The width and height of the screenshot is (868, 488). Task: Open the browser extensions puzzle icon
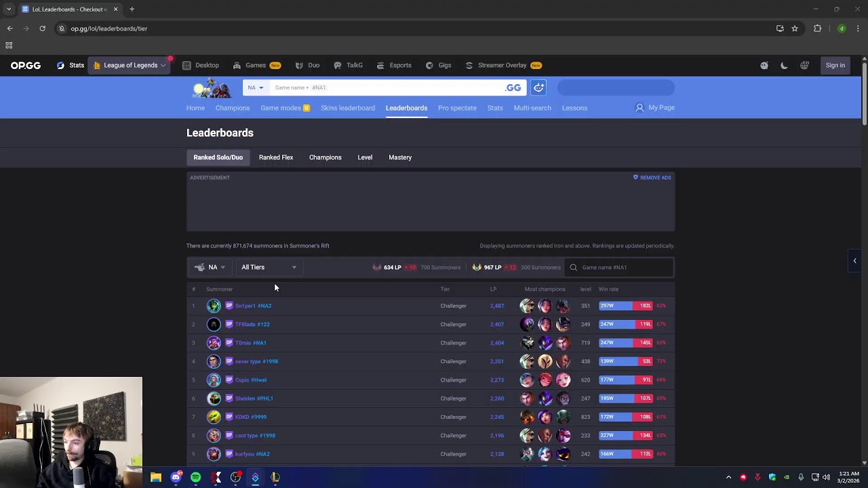817,28
